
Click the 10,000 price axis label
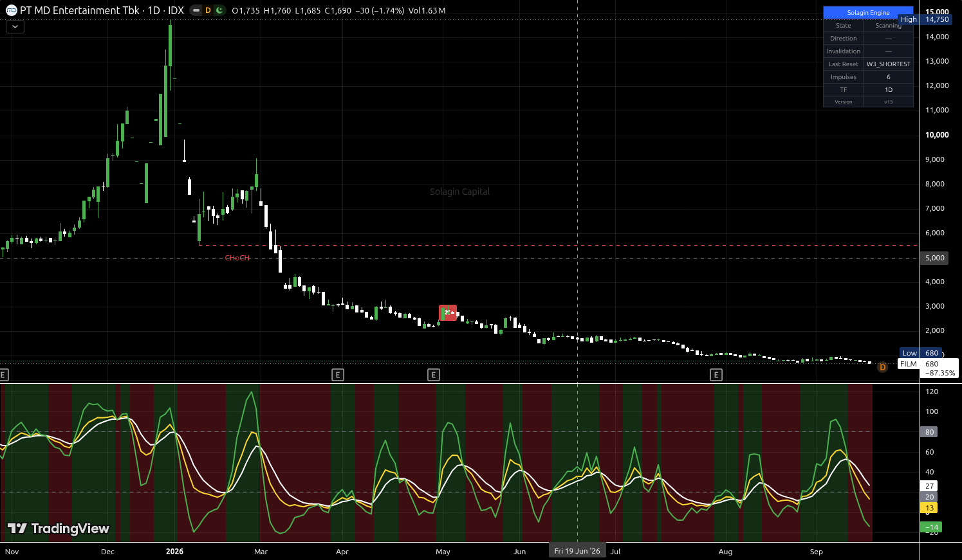937,135
